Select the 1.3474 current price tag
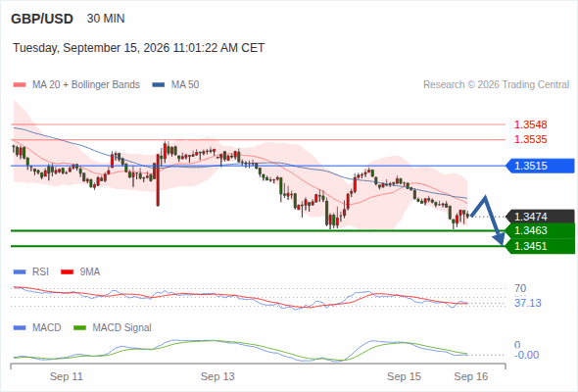The height and width of the screenshot is (392, 578). point(540,217)
